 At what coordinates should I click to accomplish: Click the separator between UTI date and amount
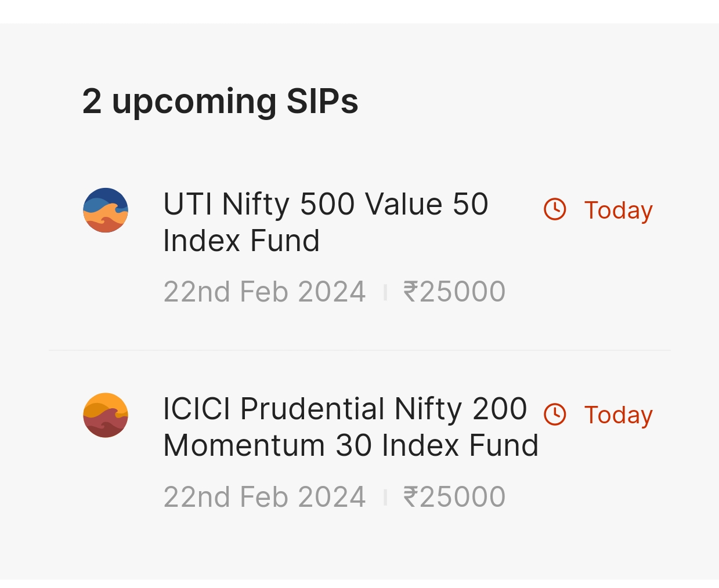385,293
